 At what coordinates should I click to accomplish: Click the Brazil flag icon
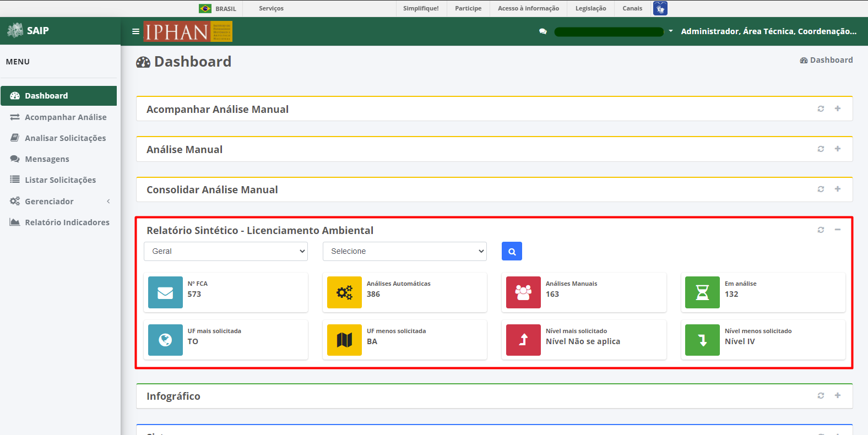point(205,8)
